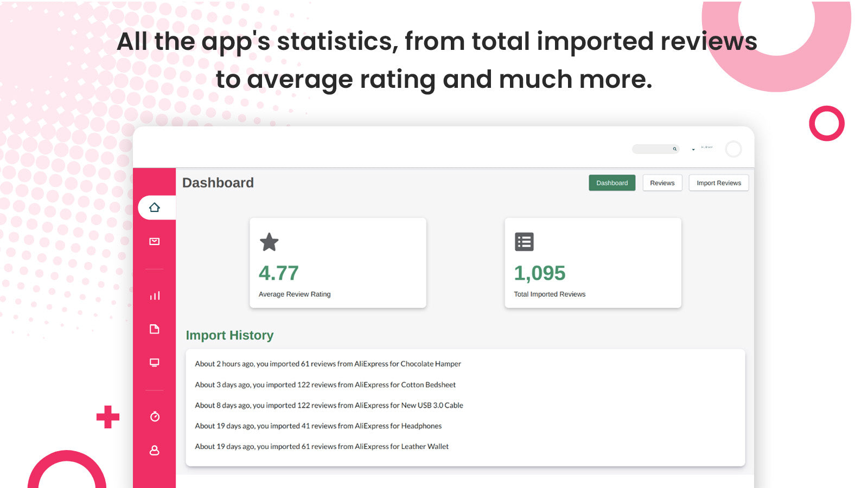Open the Leather Wallet import history entry

coord(322,446)
